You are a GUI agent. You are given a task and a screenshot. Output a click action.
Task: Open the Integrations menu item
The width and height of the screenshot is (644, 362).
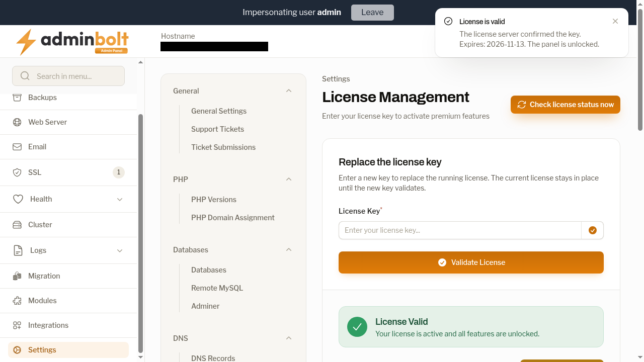pos(68,325)
